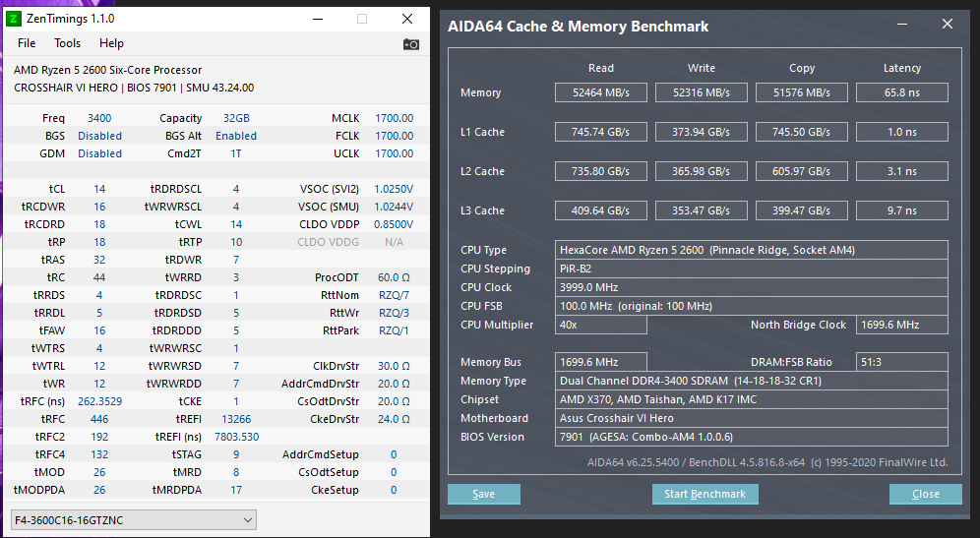
Task: Click the tREFI value 13266
Action: click(236, 419)
